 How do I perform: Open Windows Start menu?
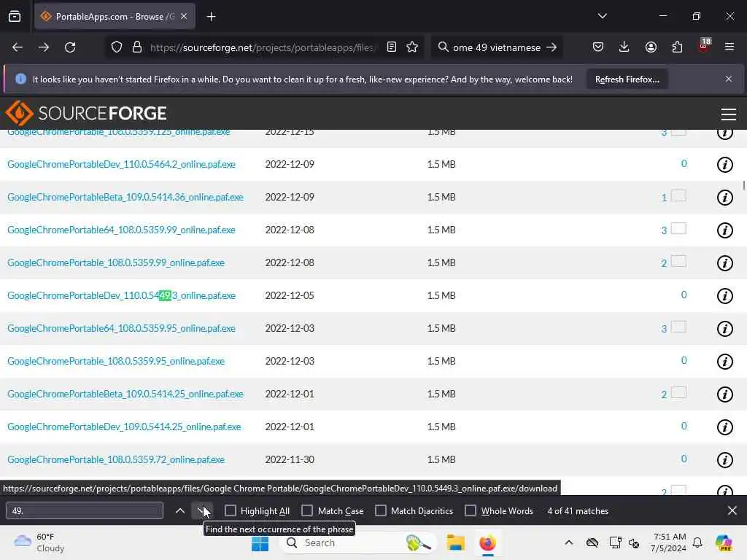point(260,543)
